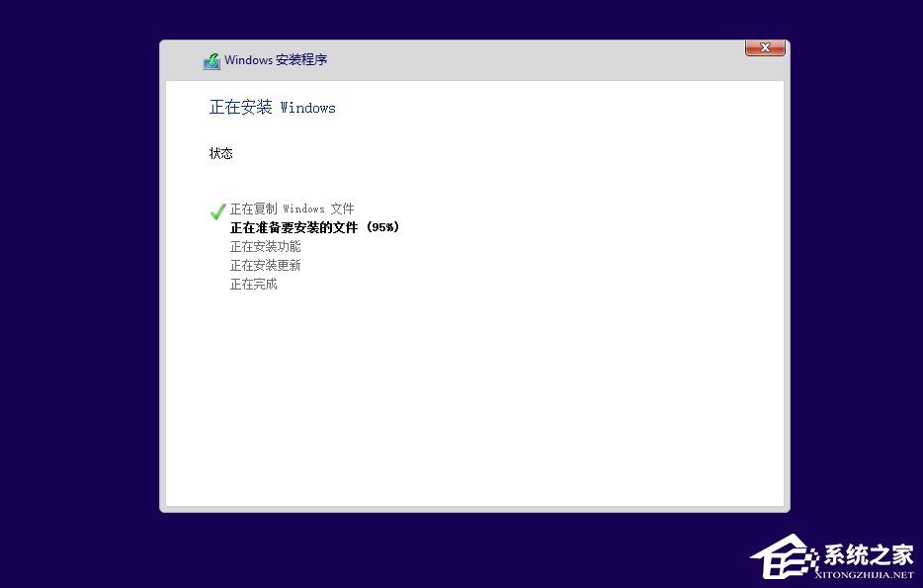Click the Windows flag graphic in the setup title bar
Viewport: 923px width, 588px height.
(210, 60)
